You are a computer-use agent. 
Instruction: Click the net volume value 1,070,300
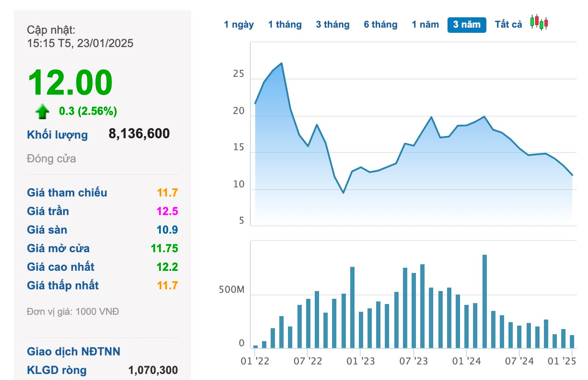[x=153, y=370]
